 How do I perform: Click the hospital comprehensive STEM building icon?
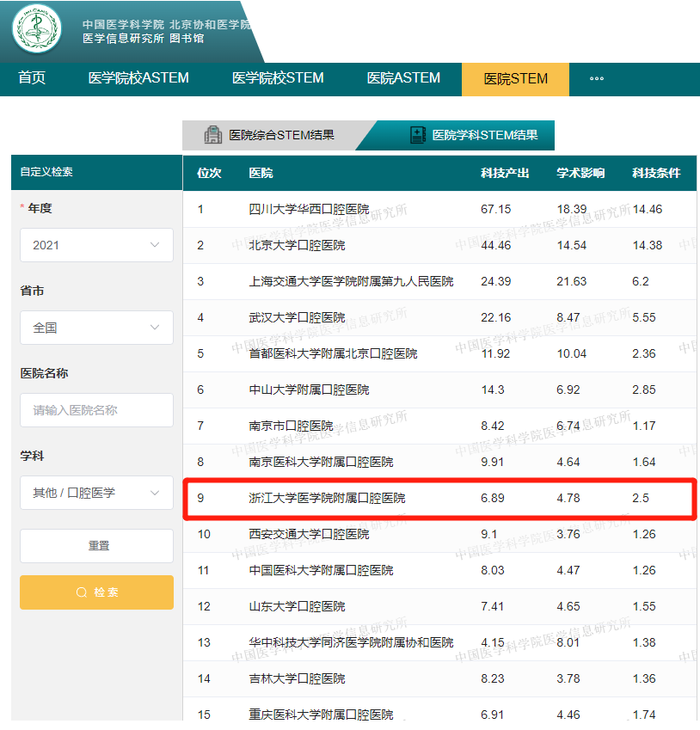pos(213,135)
